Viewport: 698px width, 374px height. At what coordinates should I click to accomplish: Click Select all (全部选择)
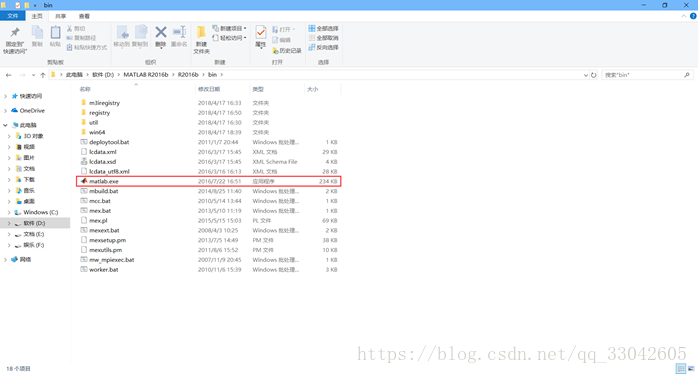pyautogui.click(x=324, y=28)
